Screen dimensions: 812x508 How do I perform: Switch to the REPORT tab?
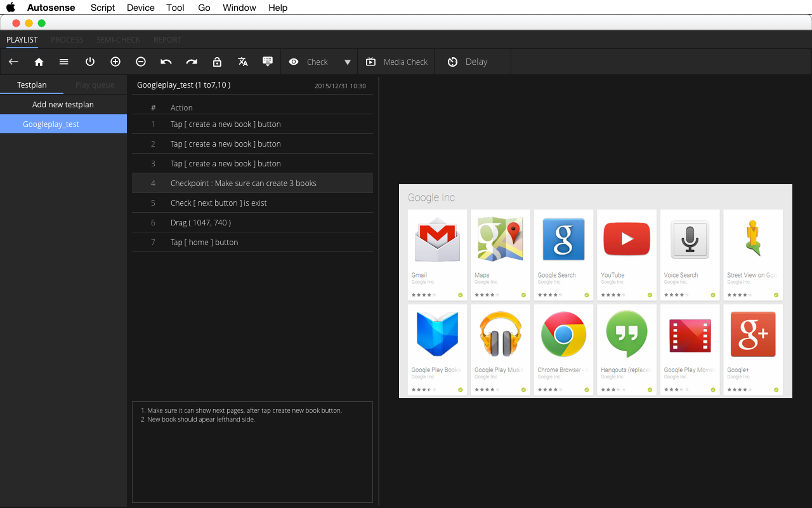167,39
